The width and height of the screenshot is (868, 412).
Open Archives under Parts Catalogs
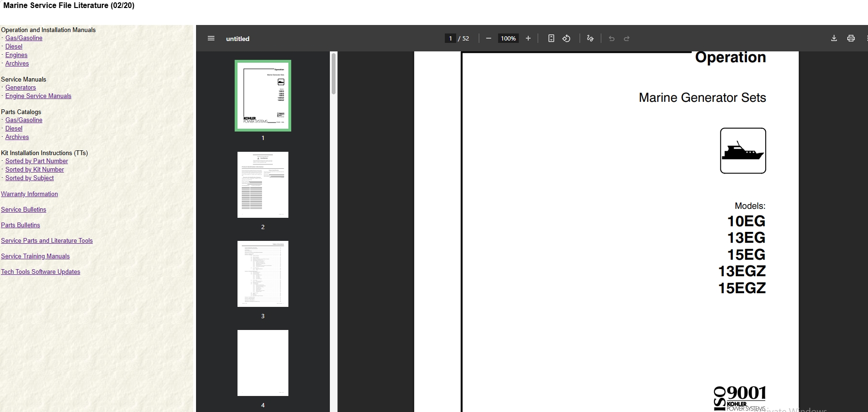tap(17, 137)
